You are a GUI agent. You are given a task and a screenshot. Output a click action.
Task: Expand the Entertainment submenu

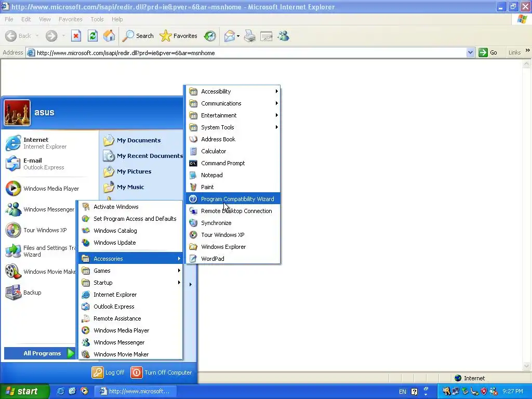click(233, 115)
